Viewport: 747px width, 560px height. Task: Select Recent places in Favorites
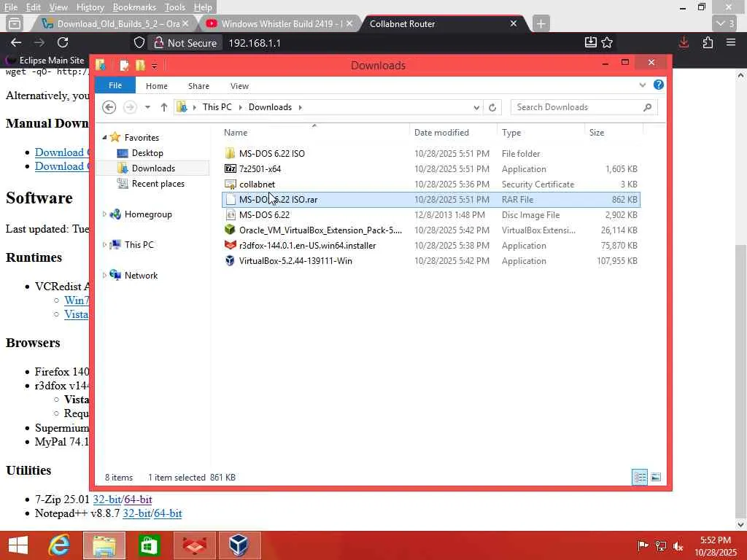click(158, 183)
